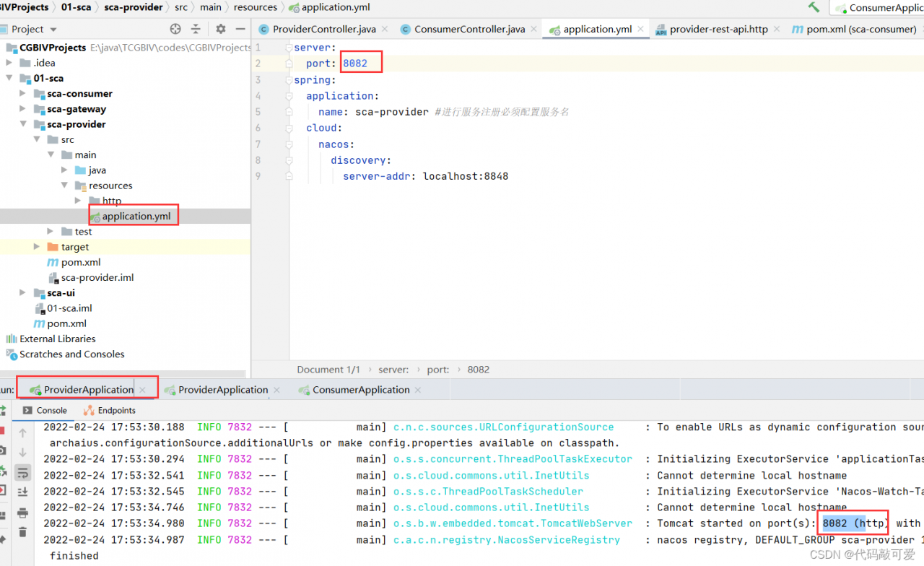Screen dimensions: 924x566
Task: Switch to the Console tab
Action: (45, 410)
